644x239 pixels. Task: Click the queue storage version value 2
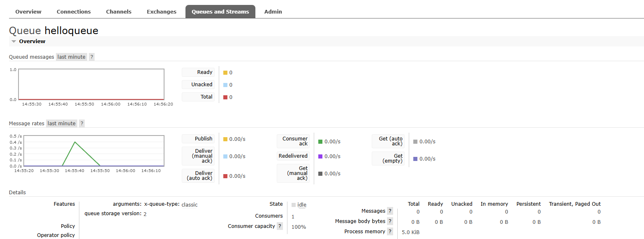tap(145, 214)
